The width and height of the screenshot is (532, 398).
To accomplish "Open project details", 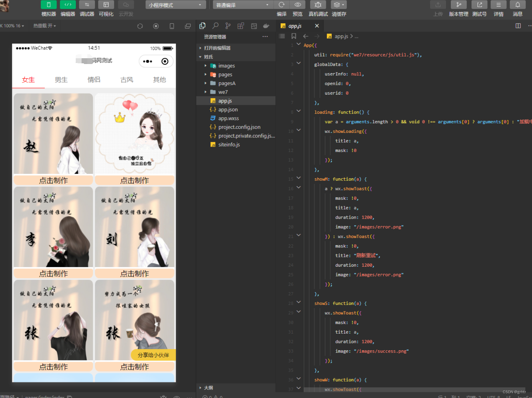I will [498, 5].
